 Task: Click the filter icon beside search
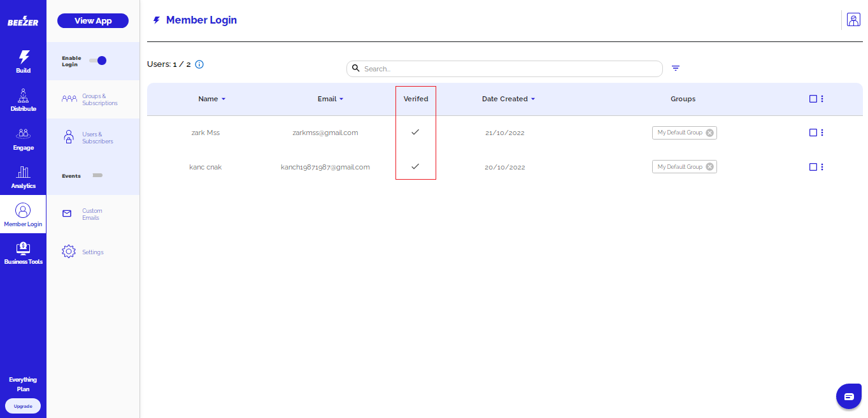[676, 68]
